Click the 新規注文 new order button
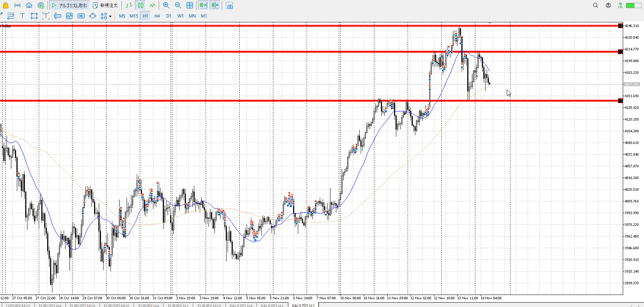Image resolution: width=644 pixels, height=307 pixels. (105, 5)
